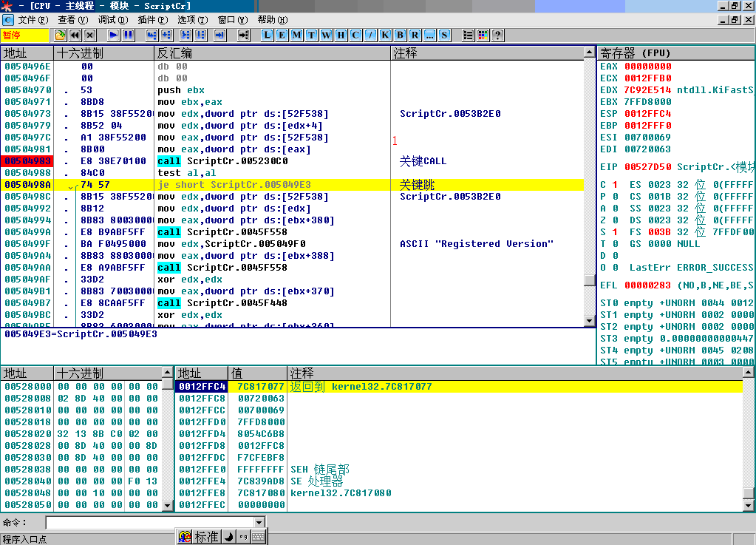Screen dimensions: 756x545
Task: Restart the debugged program with rewind icon
Action: pos(75,35)
